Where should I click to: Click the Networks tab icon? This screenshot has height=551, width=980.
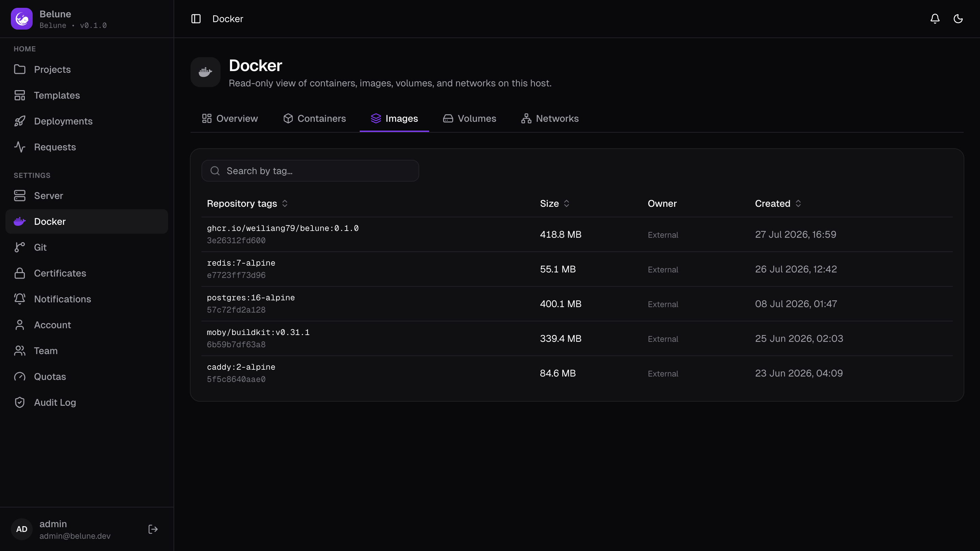click(x=526, y=118)
